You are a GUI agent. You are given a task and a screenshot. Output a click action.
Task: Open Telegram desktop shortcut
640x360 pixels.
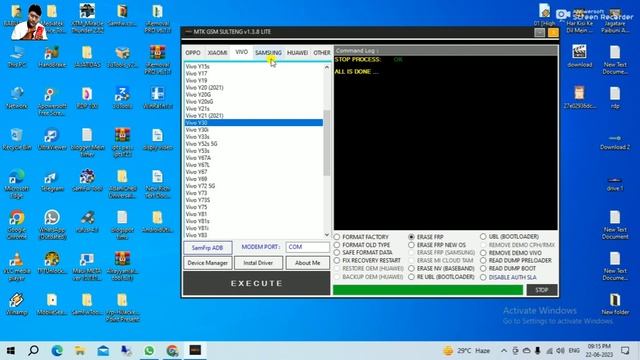(x=52, y=181)
